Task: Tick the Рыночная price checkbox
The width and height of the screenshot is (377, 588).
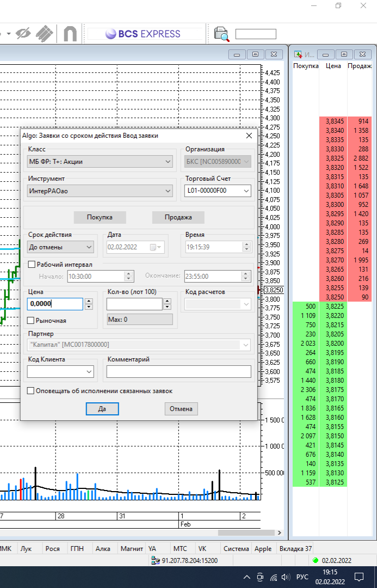Action: pos(31,321)
